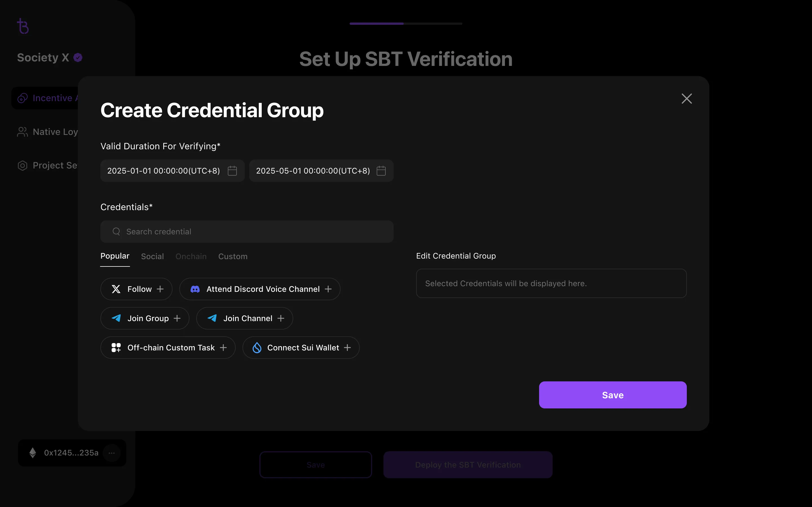The height and width of the screenshot is (507, 812).
Task: Click the Sui droplet icon
Action: pos(257,348)
